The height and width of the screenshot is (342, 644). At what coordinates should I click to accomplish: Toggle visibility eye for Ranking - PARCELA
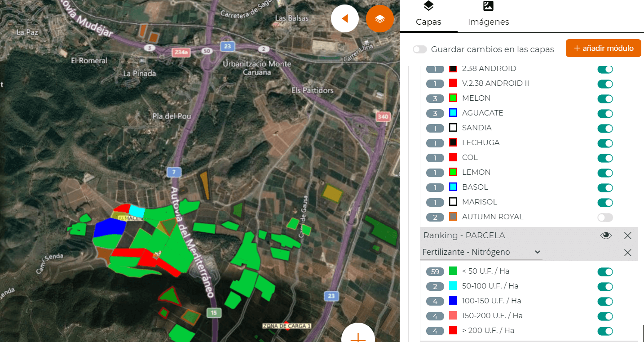tap(606, 235)
